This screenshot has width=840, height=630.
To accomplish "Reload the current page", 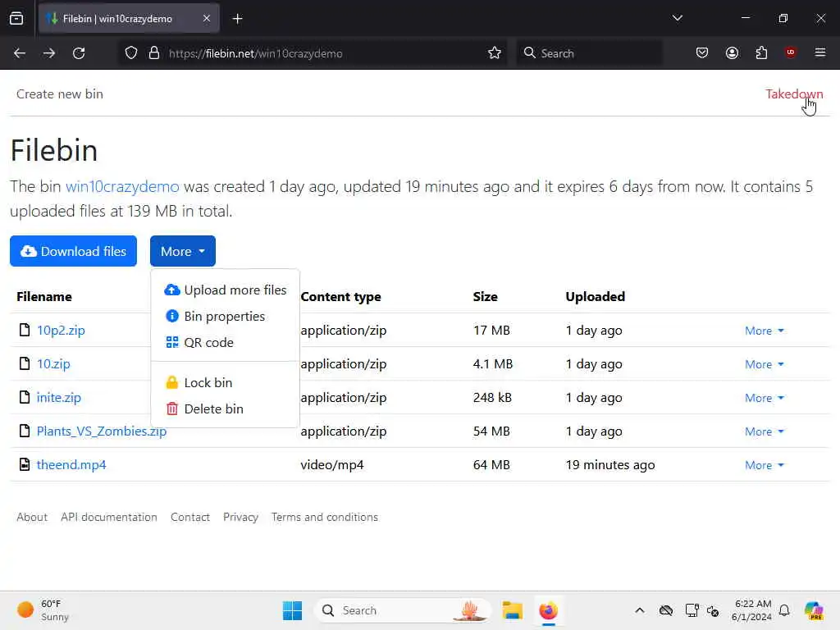I will pos(79,53).
